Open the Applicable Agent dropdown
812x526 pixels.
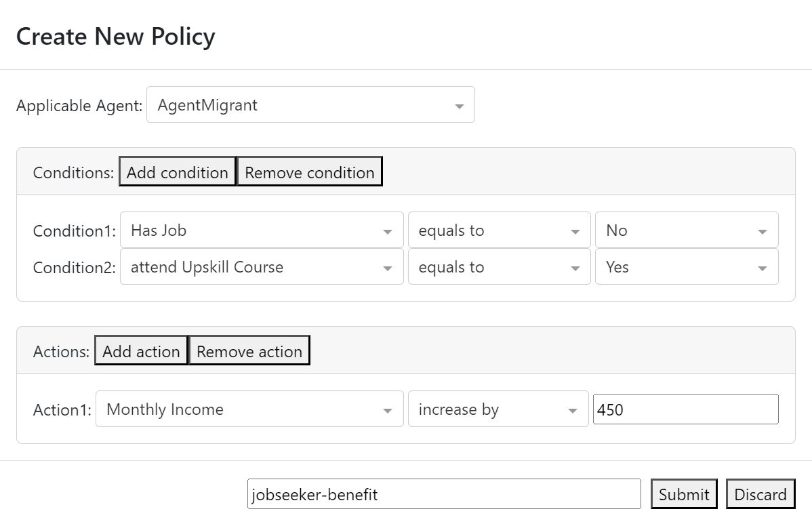(x=310, y=105)
